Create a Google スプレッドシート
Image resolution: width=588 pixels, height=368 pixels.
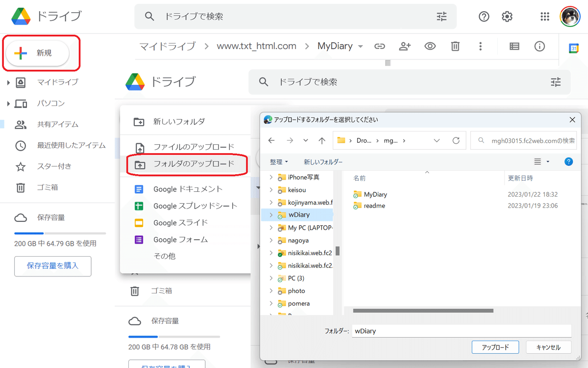point(186,206)
